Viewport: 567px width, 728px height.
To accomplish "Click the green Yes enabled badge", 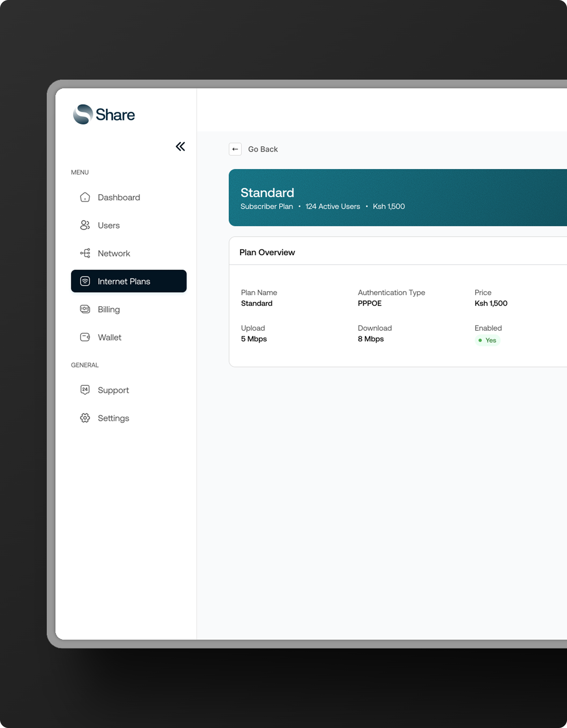I will [487, 340].
